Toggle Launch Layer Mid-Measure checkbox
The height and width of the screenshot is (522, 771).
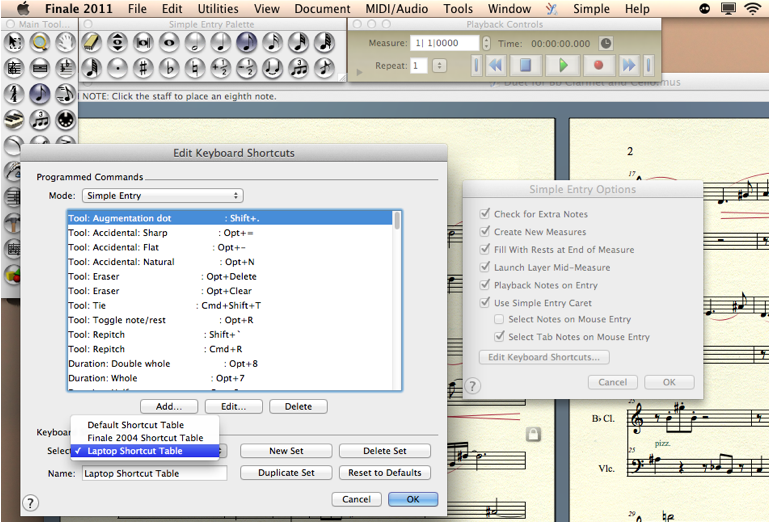pyautogui.click(x=485, y=267)
